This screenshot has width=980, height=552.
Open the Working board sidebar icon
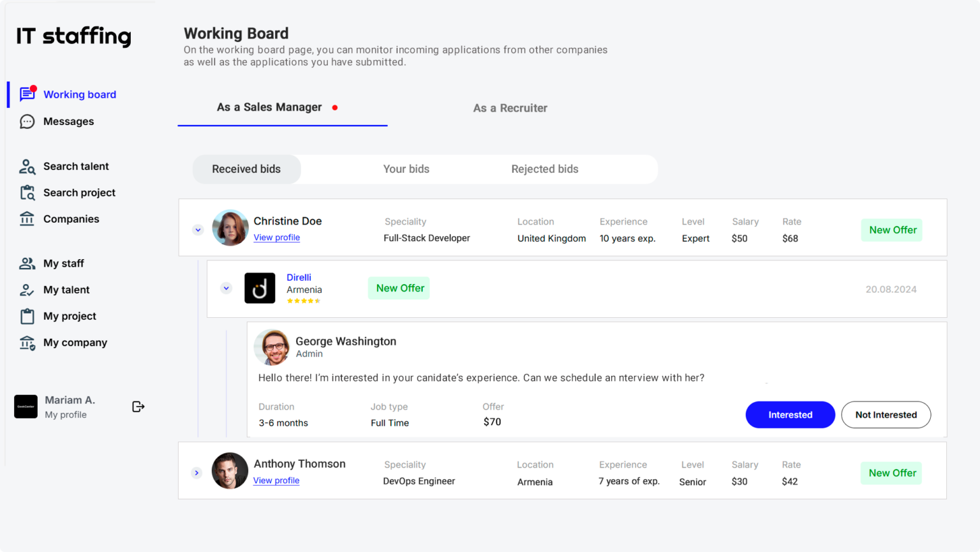(x=27, y=94)
